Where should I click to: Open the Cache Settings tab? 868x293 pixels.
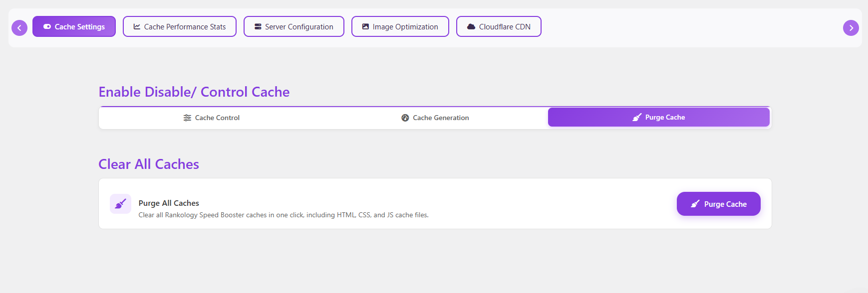(74, 27)
